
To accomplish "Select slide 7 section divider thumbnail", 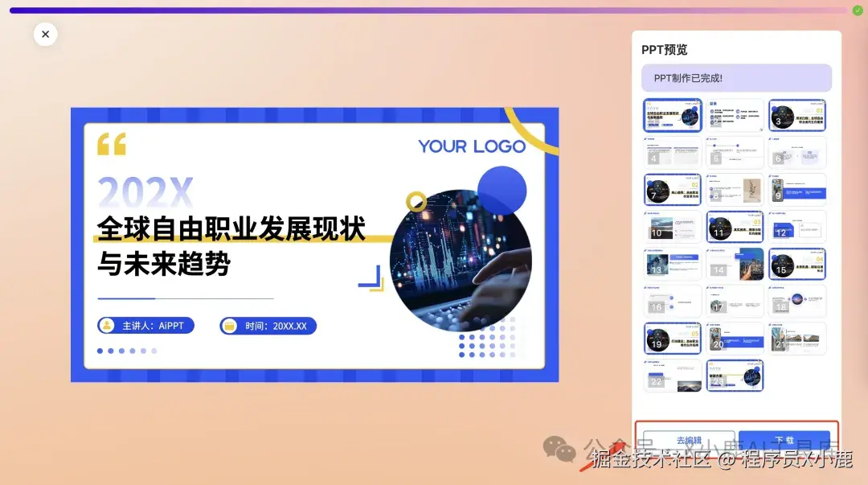I will (672, 188).
